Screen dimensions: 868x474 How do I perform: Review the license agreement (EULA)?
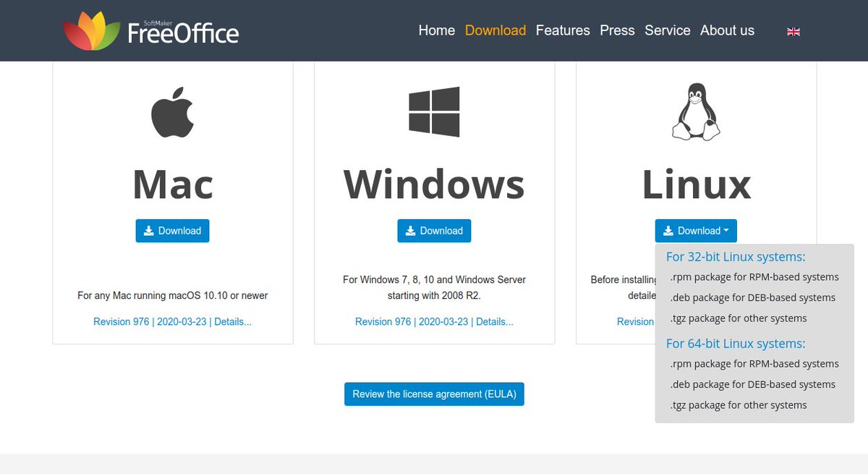[x=434, y=394]
